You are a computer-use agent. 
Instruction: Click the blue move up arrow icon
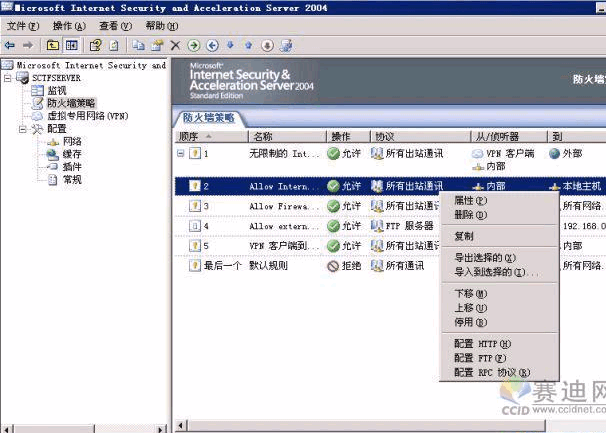pos(249,45)
